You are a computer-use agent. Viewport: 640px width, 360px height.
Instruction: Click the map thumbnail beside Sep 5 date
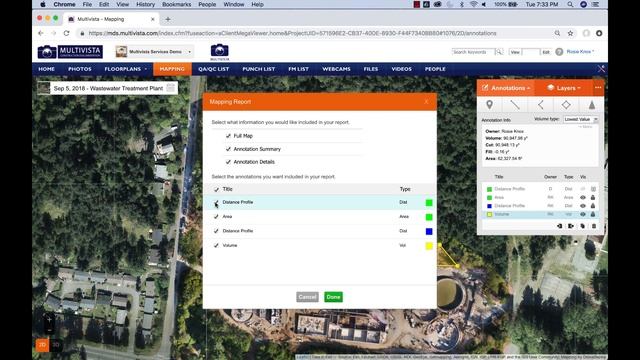click(x=44, y=88)
